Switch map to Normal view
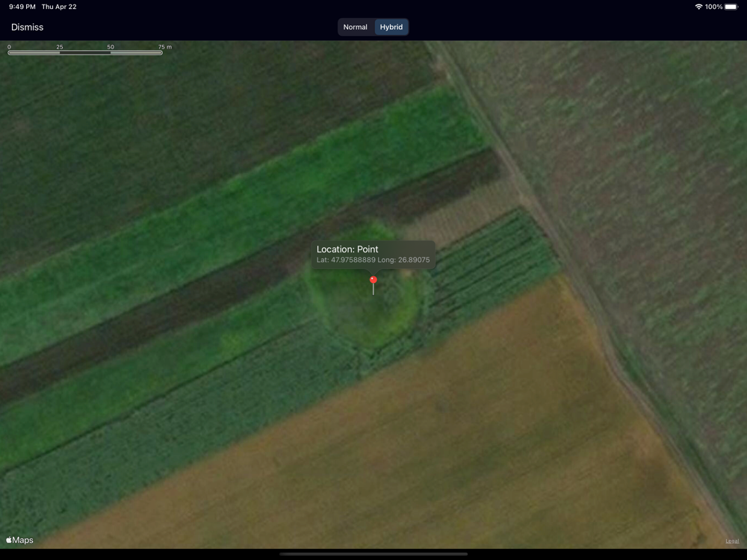 coord(356,27)
